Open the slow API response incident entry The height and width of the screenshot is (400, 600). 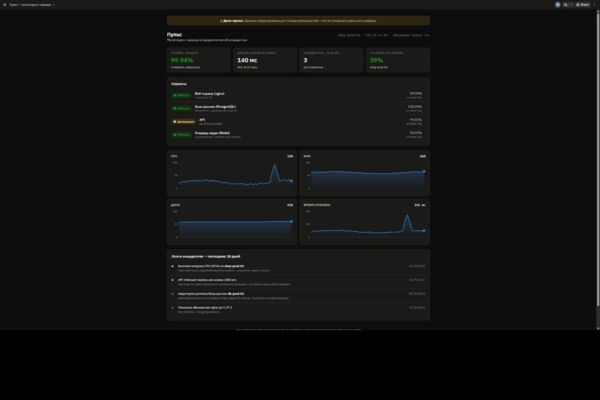click(298, 282)
